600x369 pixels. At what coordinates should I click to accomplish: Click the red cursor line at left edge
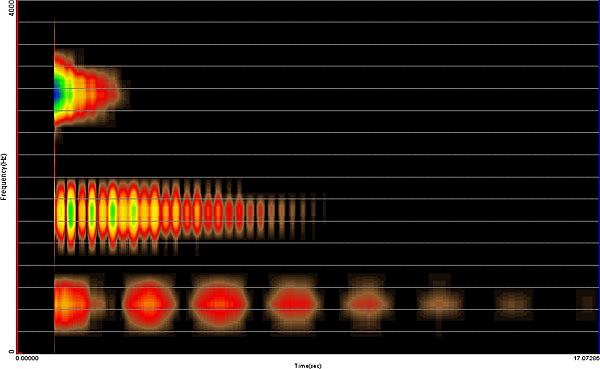coord(17,176)
